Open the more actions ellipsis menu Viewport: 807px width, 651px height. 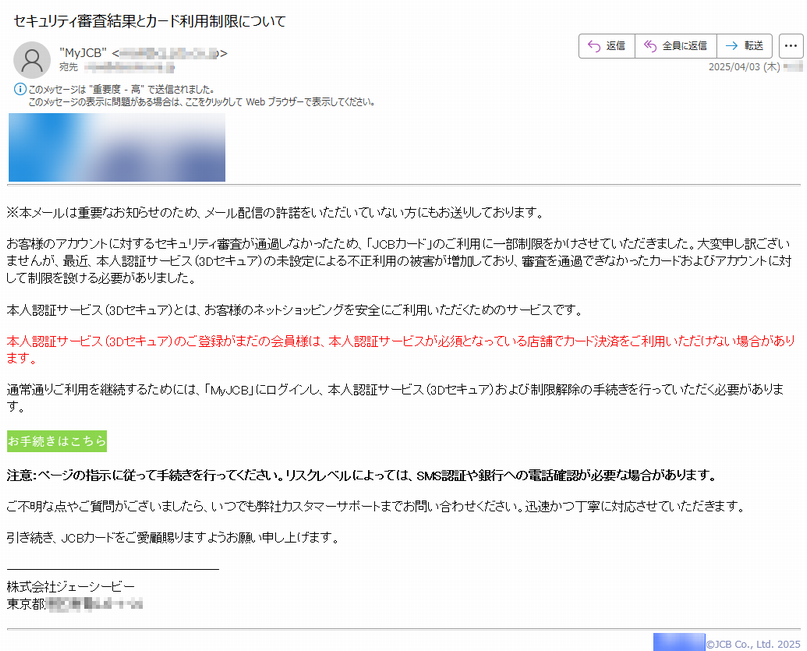click(791, 46)
